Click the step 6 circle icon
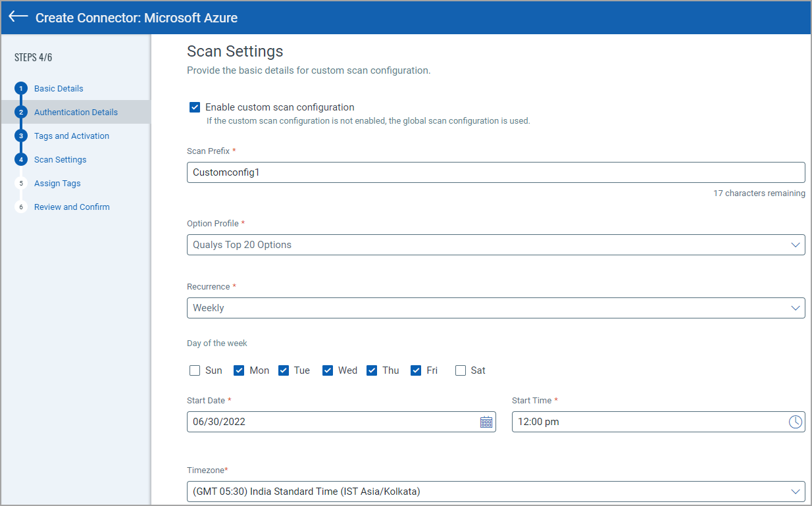Screen dimensions: 812x506 21,207
